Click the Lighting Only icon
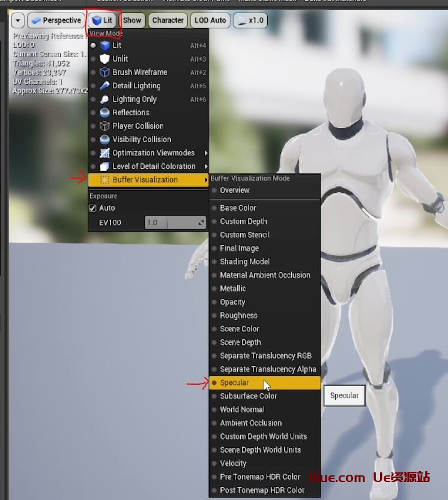Viewport: 448px width, 500px height. point(105,99)
